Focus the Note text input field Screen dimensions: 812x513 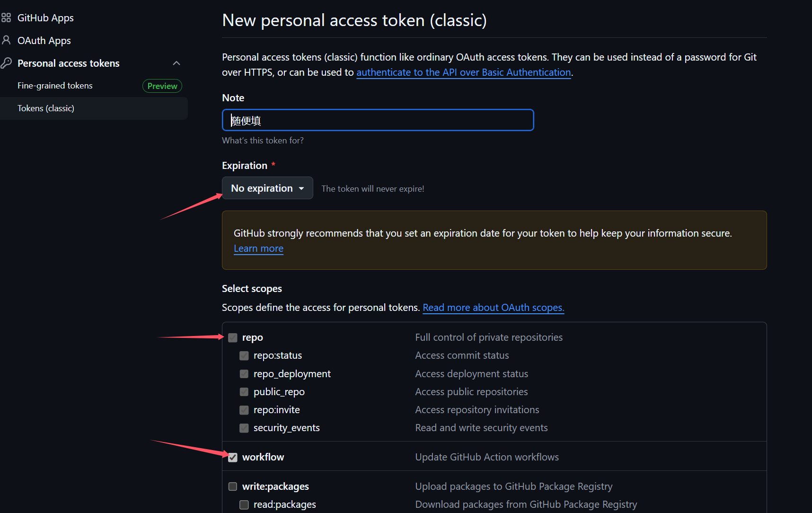[378, 120]
